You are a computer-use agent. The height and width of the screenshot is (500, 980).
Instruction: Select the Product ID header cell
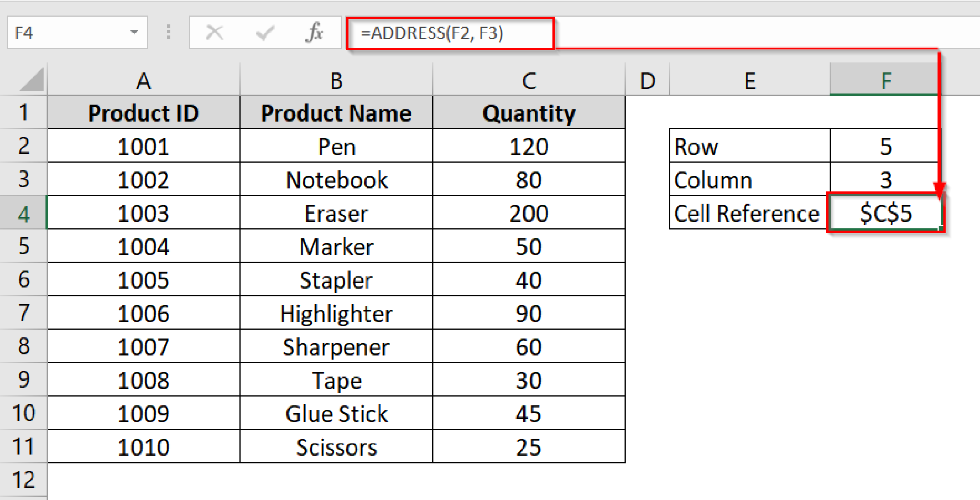coord(143,113)
